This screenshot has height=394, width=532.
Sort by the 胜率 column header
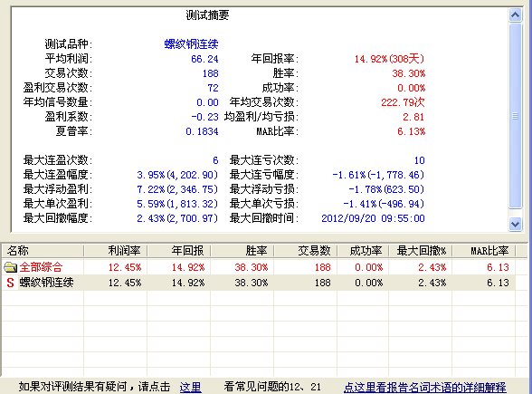[242, 251]
